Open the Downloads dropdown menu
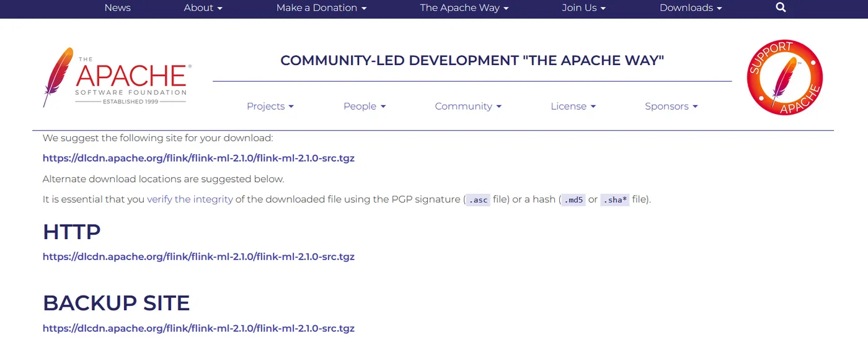The height and width of the screenshot is (353, 868). [691, 8]
